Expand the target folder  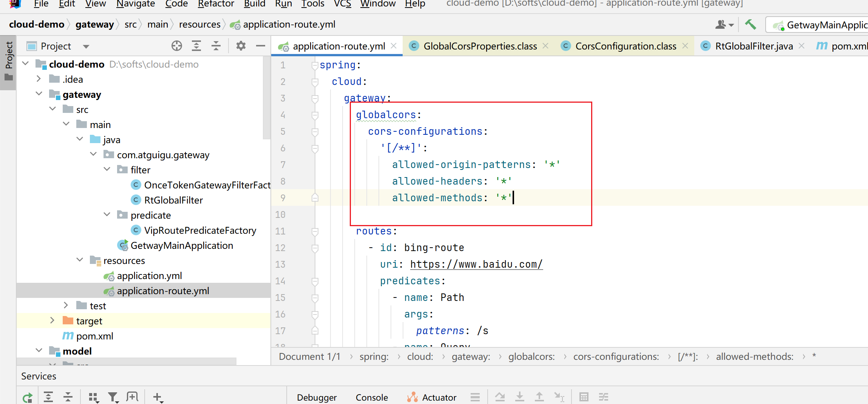tap(52, 321)
